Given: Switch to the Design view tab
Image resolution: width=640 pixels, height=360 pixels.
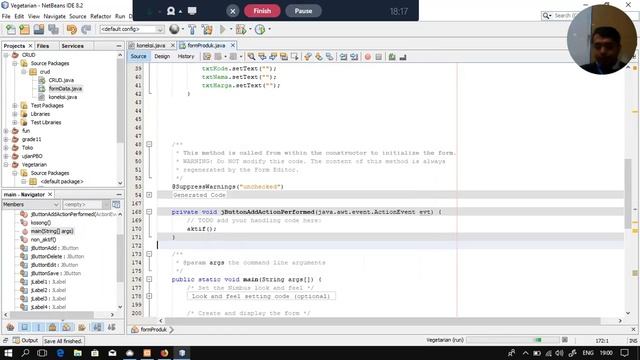Looking at the screenshot, I should pyautogui.click(x=162, y=56).
